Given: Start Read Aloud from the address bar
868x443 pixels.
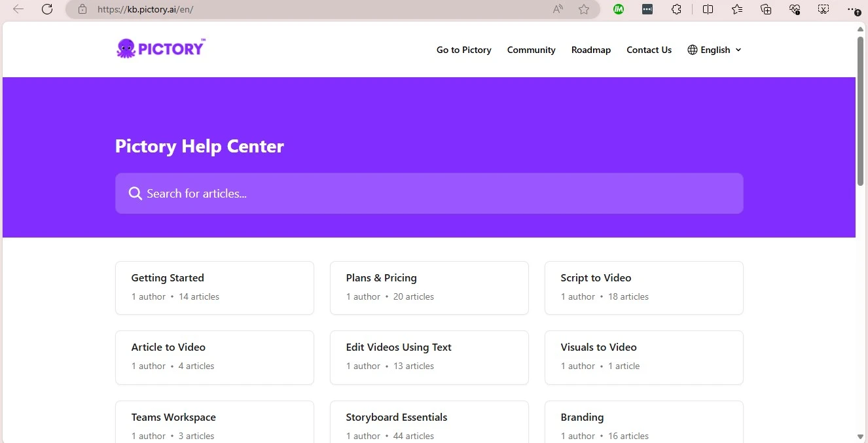Looking at the screenshot, I should click(558, 9).
